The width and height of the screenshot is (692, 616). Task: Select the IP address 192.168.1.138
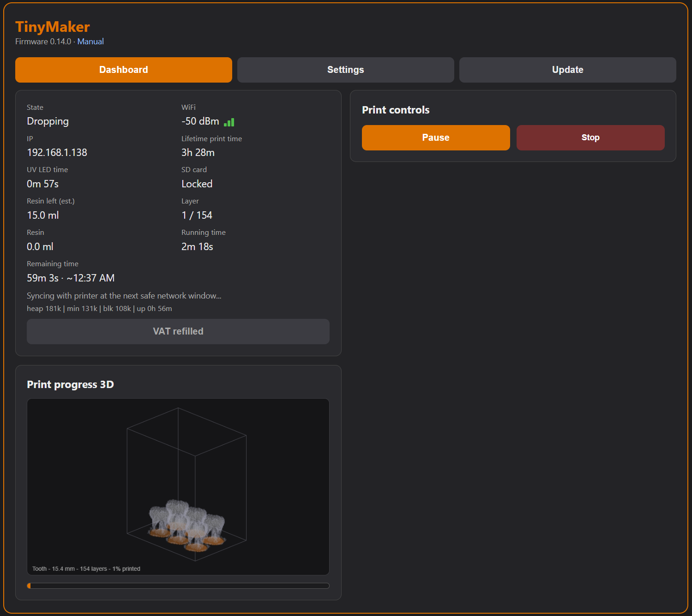tap(57, 152)
